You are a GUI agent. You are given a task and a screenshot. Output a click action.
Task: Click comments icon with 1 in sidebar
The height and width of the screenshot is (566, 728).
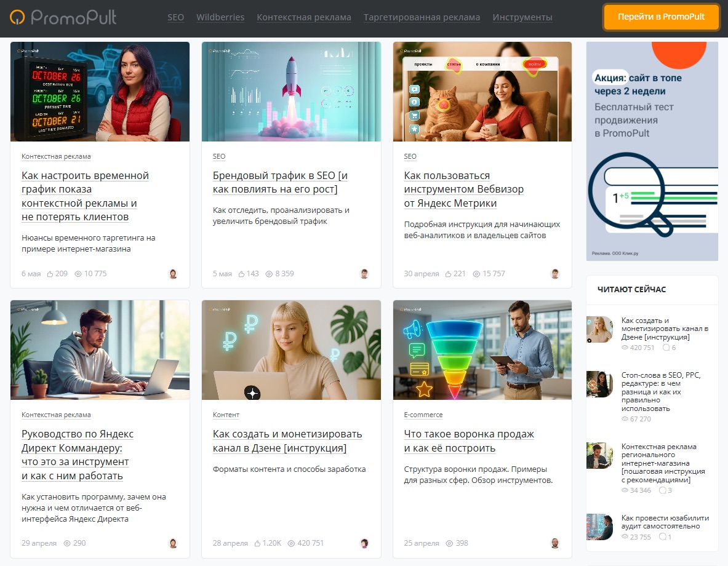click(x=663, y=536)
